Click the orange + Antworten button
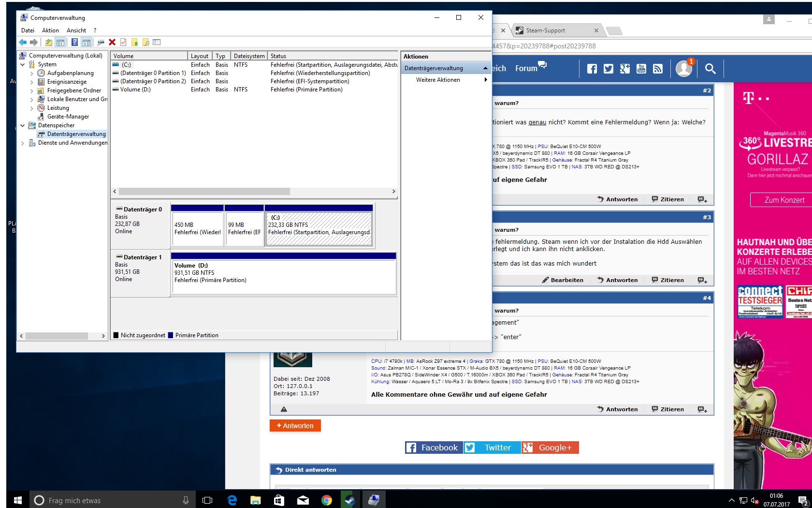The image size is (812, 508). [x=295, y=426]
